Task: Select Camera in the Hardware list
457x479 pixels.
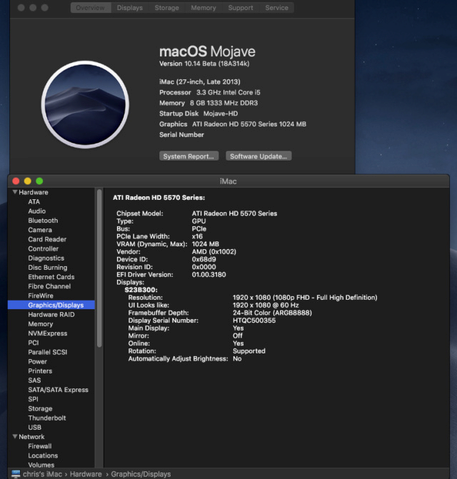Action: 40,230
